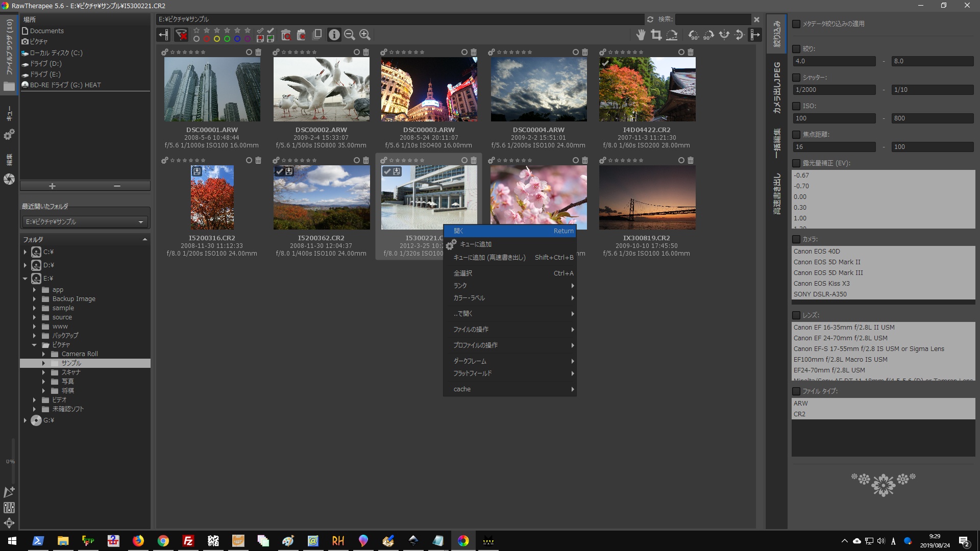980x551 pixels.
Task: Toggle the left panel visibility icon
Action: (163, 35)
